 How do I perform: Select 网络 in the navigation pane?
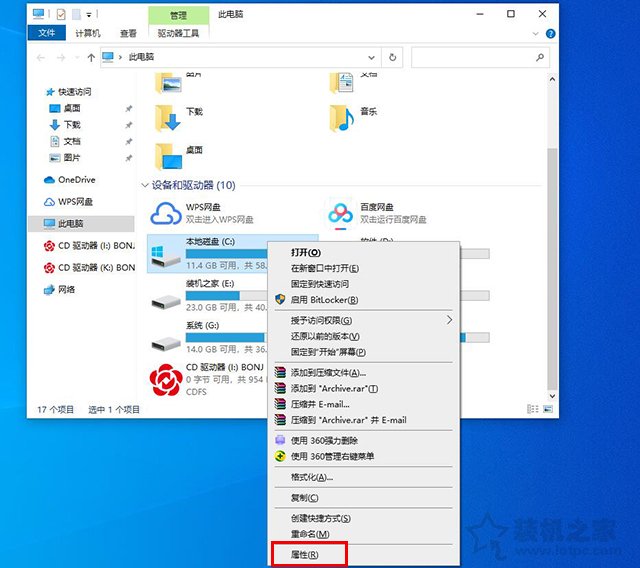point(66,290)
